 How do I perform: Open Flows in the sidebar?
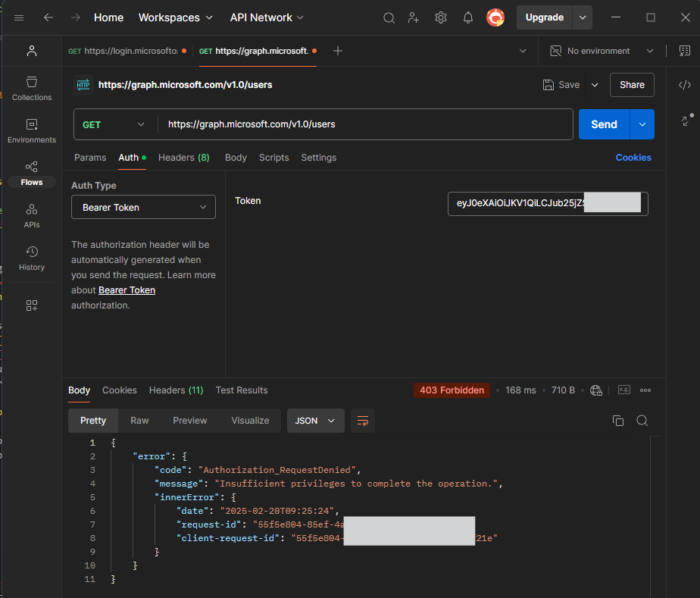tap(32, 174)
